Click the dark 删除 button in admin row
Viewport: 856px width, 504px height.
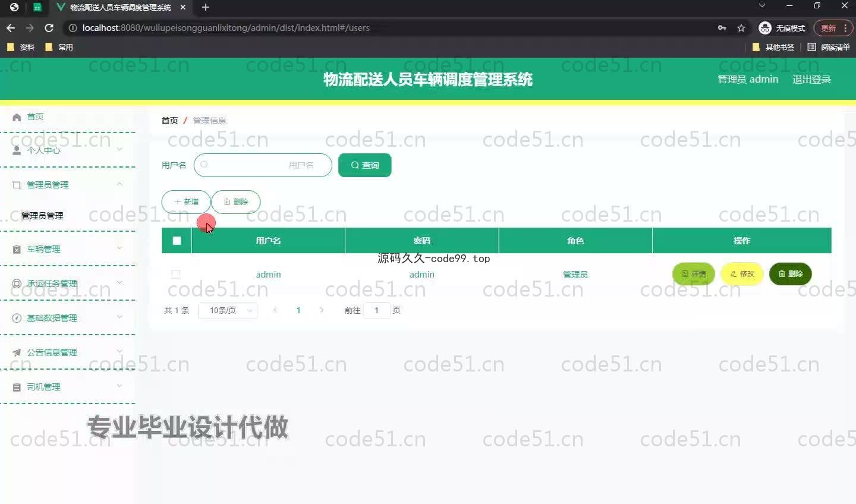click(791, 274)
